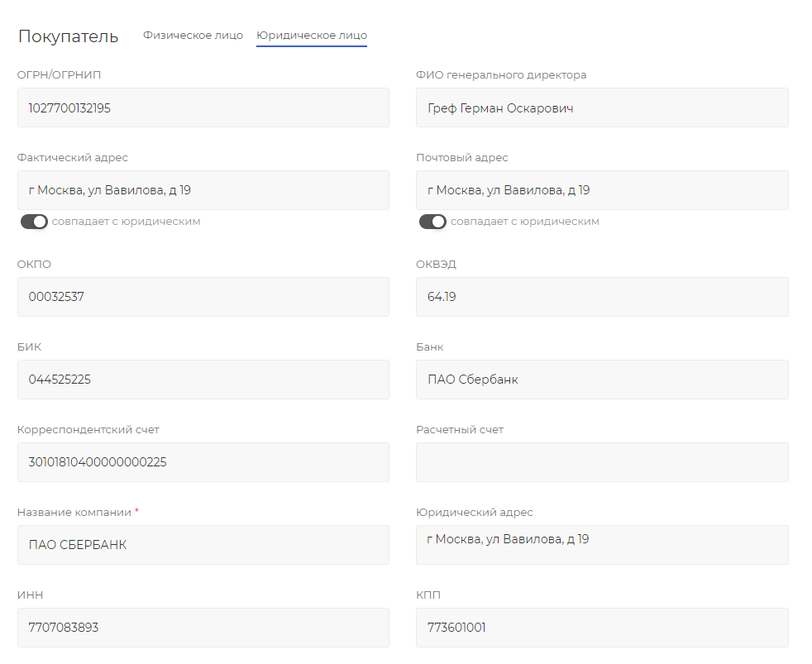Toggle Фактический адрес совпадает с юридическим switch

pos(34,222)
